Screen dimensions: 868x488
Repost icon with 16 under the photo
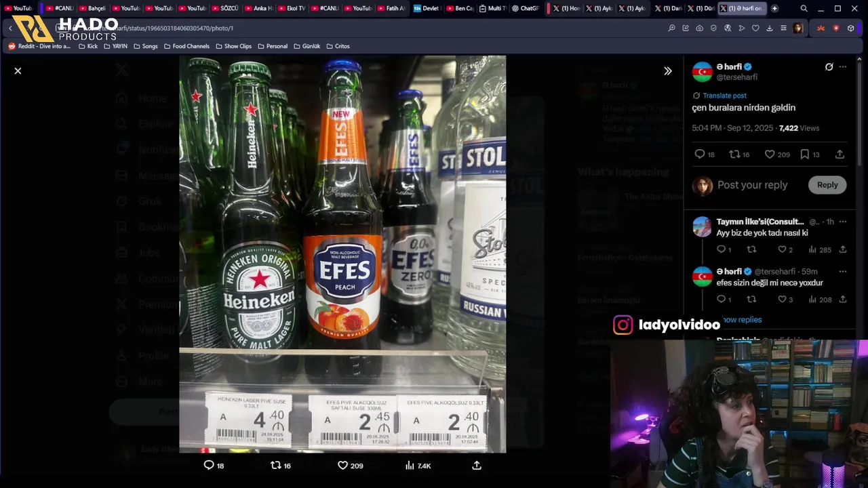point(275,465)
